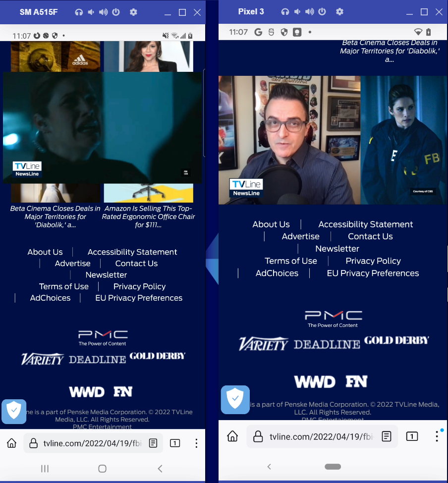
Task: Show recent apps with the recents key
Action: (45, 468)
